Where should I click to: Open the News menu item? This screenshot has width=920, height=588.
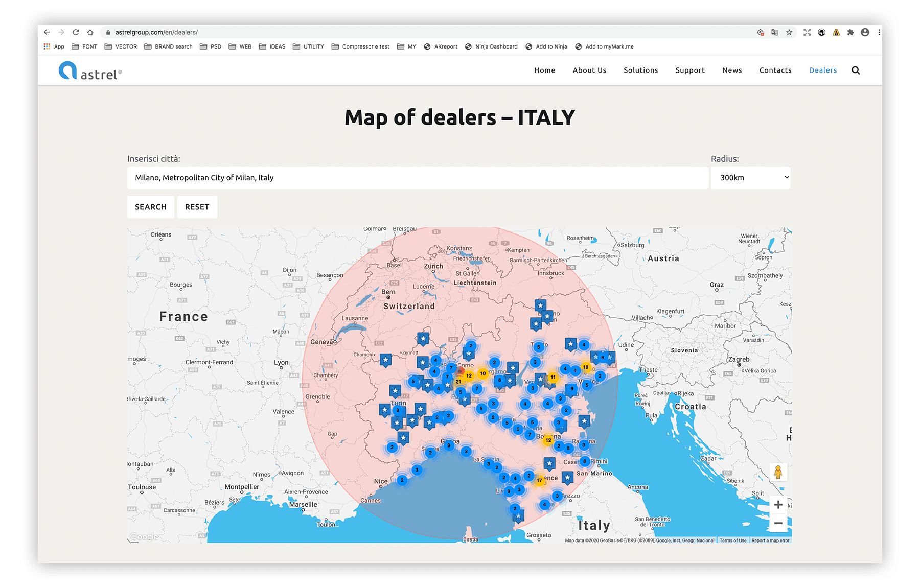732,70
